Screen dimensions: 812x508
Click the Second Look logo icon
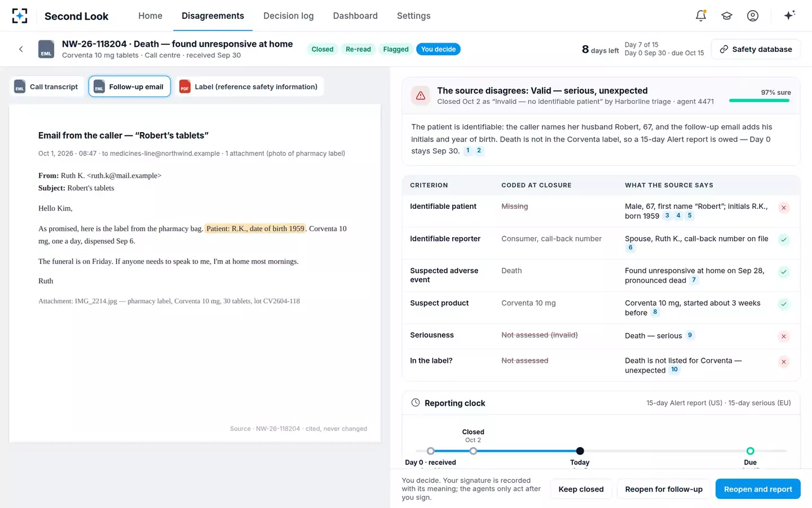coord(20,16)
